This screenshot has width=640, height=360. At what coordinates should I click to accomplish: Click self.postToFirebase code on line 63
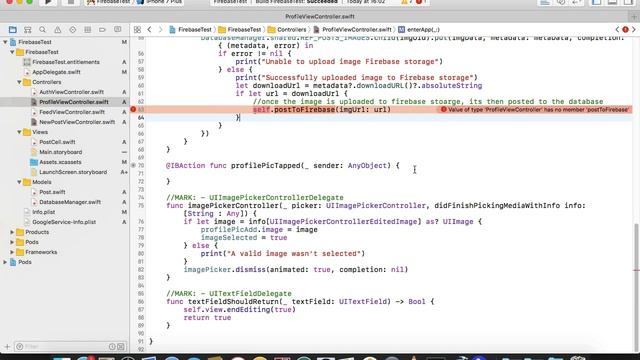pyautogui.click(x=322, y=109)
